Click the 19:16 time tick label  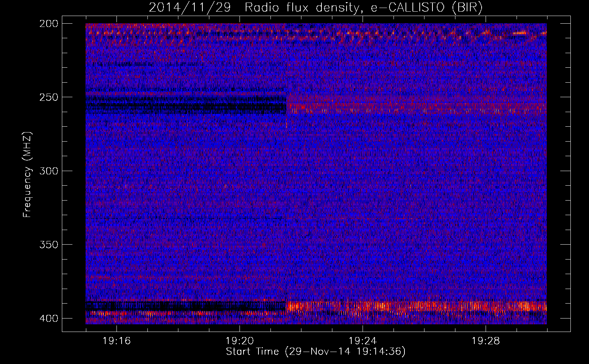click(116, 341)
